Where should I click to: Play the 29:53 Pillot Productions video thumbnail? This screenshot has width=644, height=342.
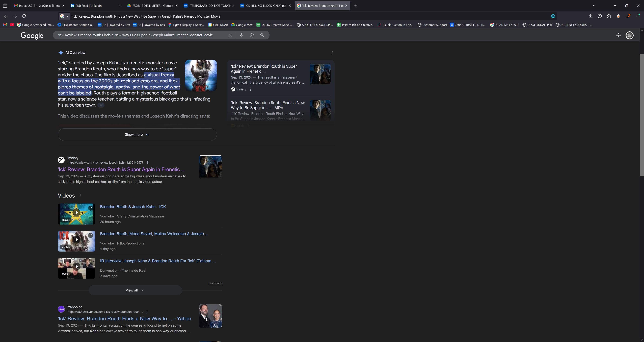76,241
